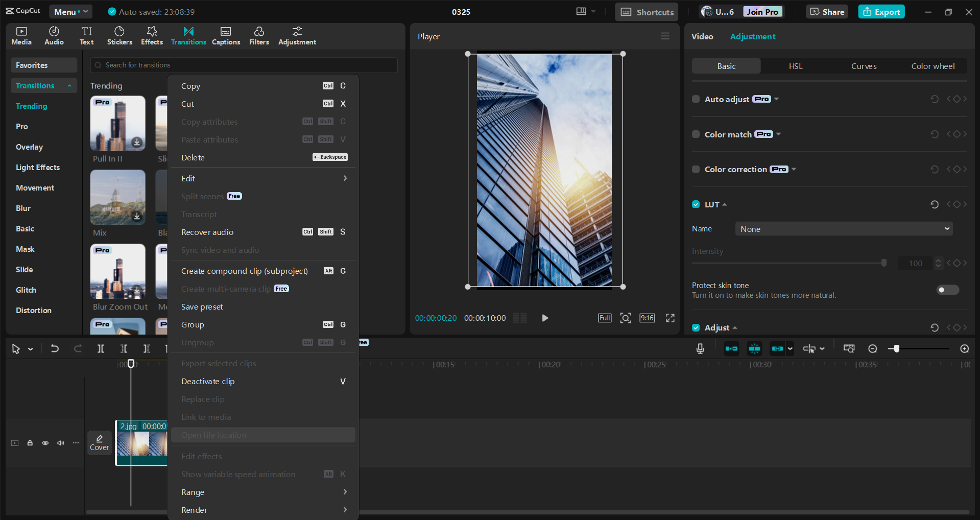Open the LUT Name dropdown showing None
Screen dimensions: 980x520
coord(843,229)
